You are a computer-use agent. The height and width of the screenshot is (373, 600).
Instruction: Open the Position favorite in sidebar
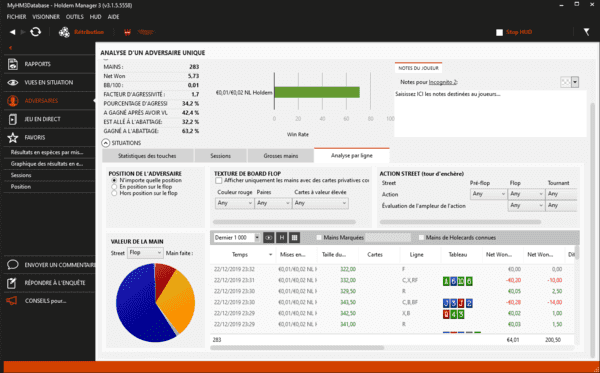point(21,187)
